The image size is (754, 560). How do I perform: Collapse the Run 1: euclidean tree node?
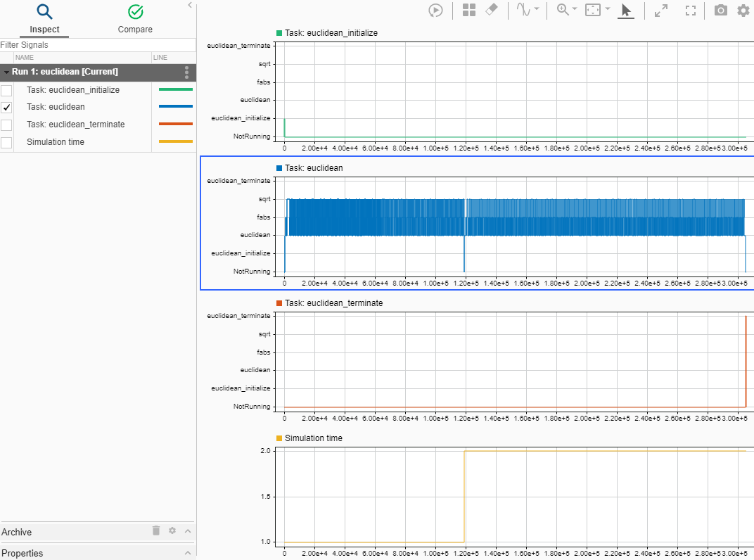coord(6,72)
